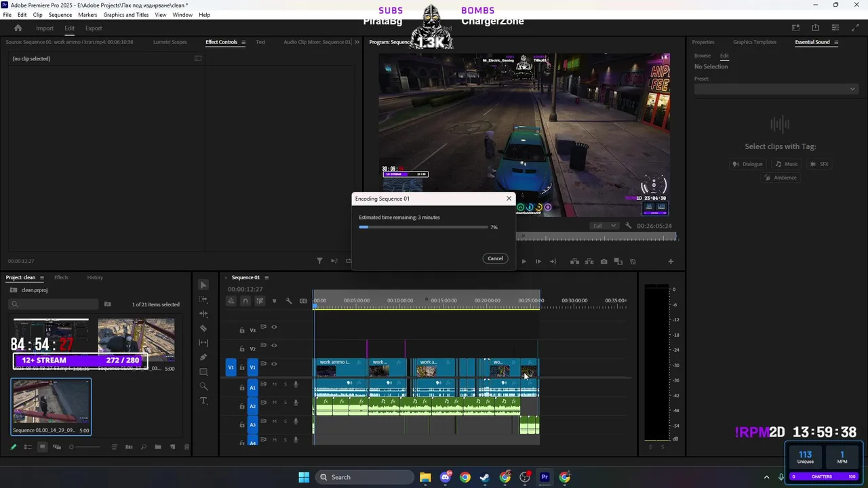
Task: Select the Slip tool
Action: [203, 343]
